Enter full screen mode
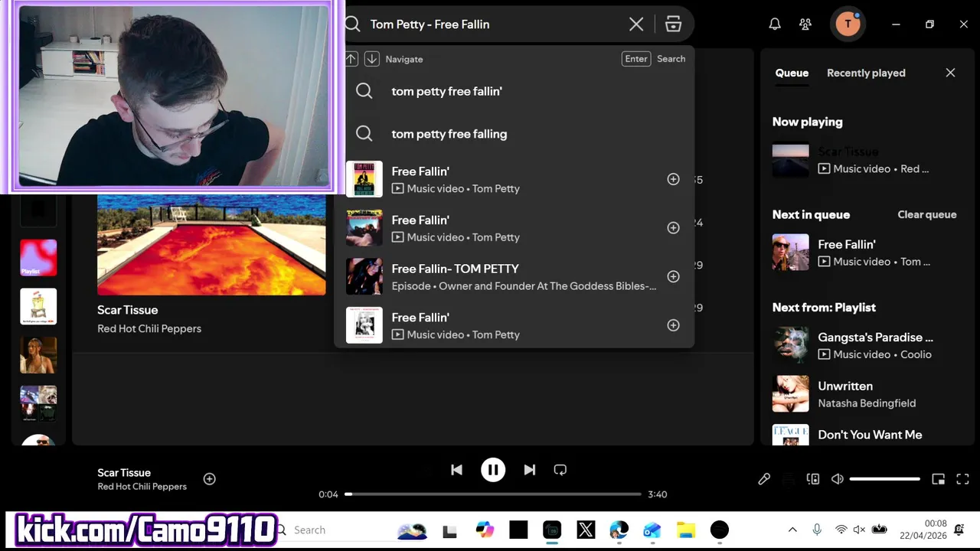 point(963,479)
